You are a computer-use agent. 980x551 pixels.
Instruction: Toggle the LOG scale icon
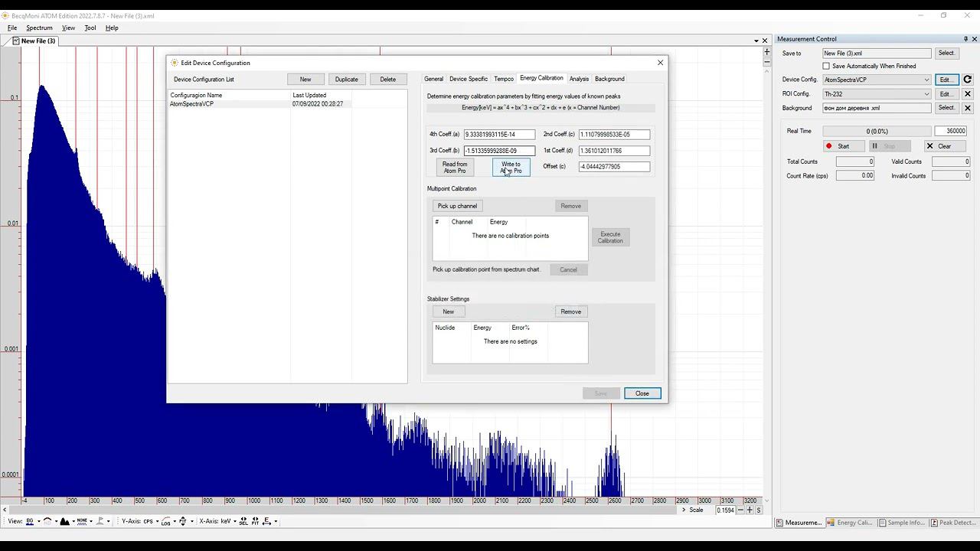click(166, 521)
